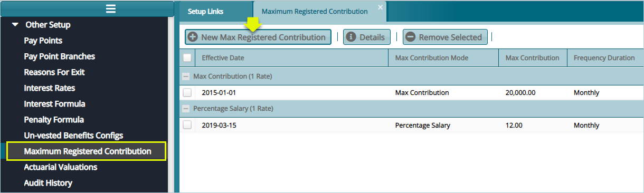The height and width of the screenshot is (193, 644).
Task: Tick the select-all checkbox in the table header
Action: tap(187, 58)
